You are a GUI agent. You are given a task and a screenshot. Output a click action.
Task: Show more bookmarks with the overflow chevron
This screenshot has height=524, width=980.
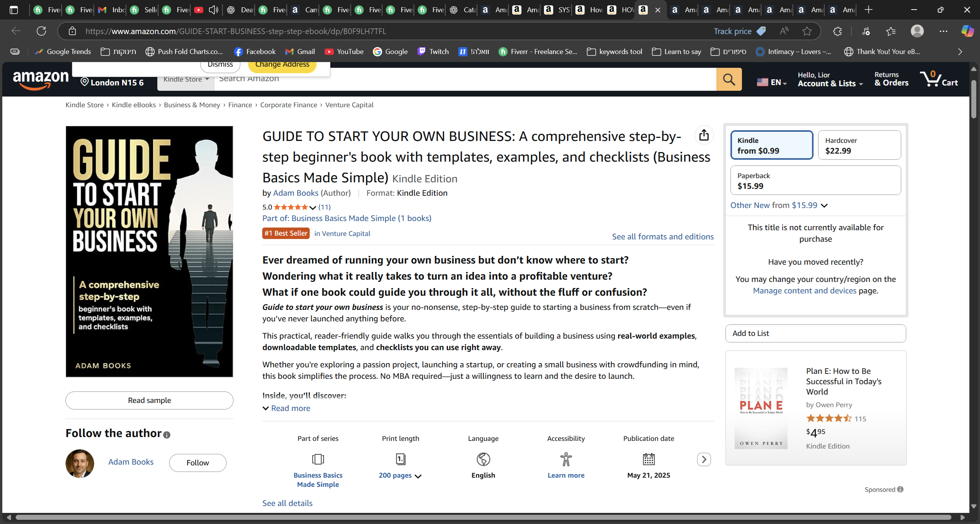coord(960,52)
